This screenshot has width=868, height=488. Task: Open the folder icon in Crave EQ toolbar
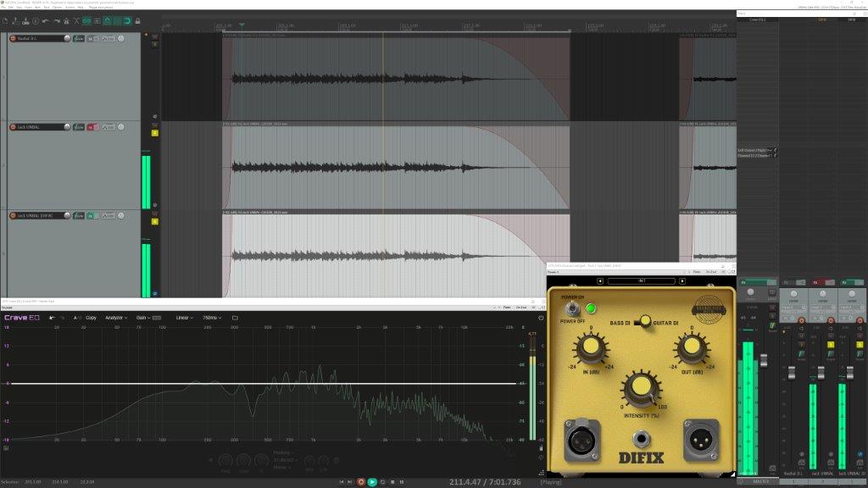click(x=235, y=318)
